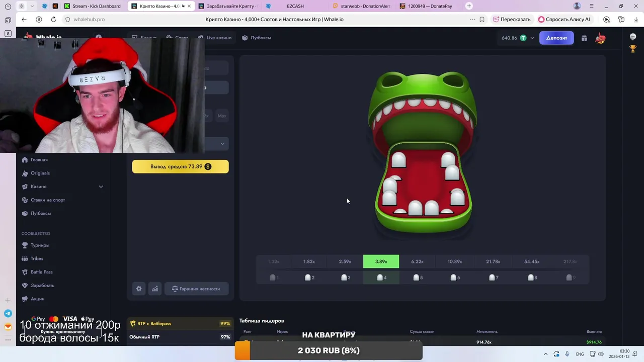This screenshot has height=362, width=644.
Task: Switch to the Зарабатывайте Крипту tab
Action: point(227,6)
